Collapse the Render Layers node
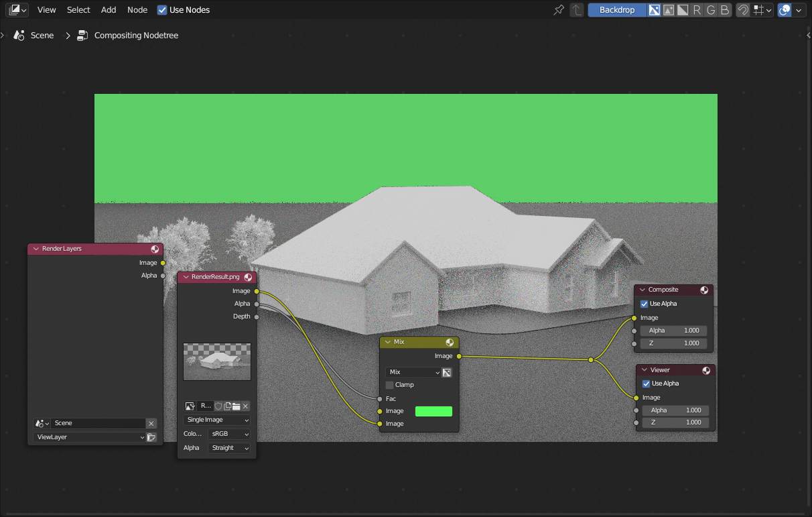Screen dimensions: 812x517 coord(36,249)
